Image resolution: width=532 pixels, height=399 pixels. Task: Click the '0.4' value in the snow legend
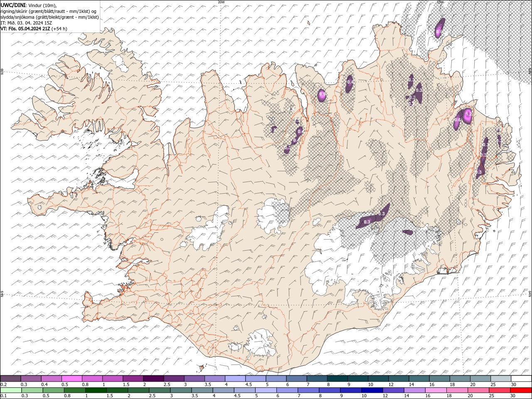[x=44, y=384]
